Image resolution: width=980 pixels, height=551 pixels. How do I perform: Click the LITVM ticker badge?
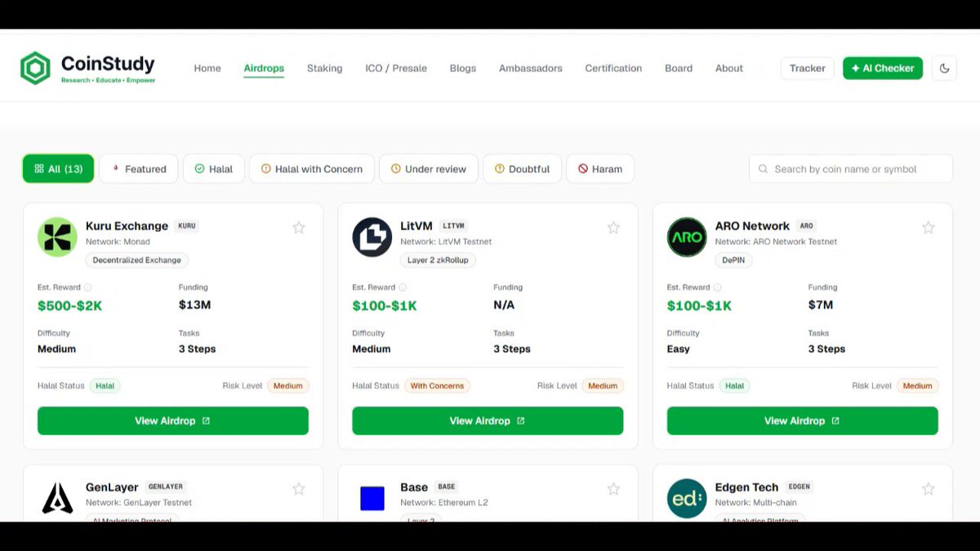point(453,226)
